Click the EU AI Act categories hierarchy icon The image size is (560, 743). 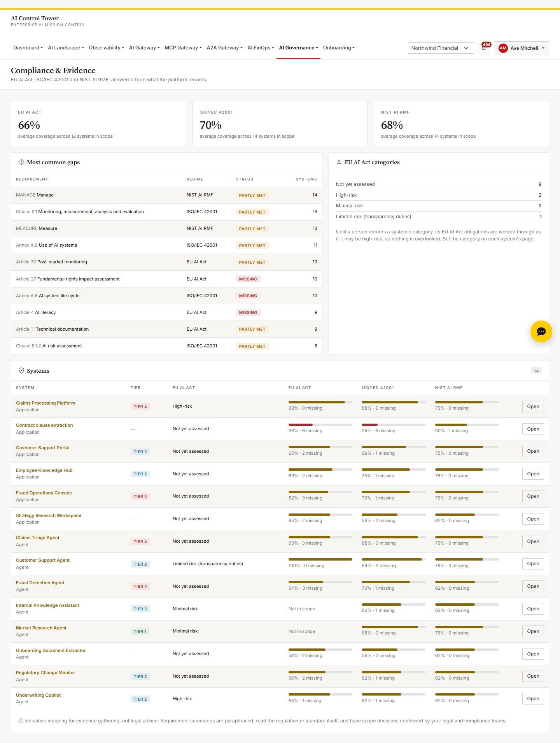pyautogui.click(x=339, y=162)
